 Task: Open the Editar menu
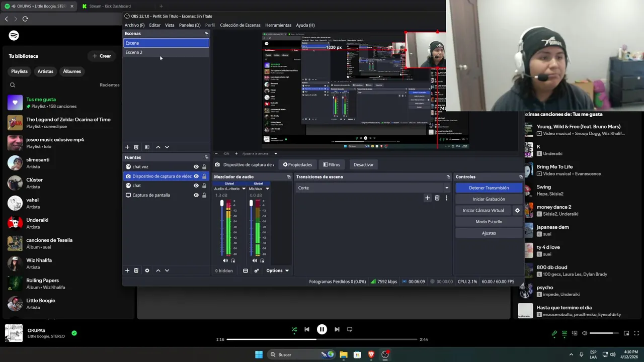[x=154, y=25]
